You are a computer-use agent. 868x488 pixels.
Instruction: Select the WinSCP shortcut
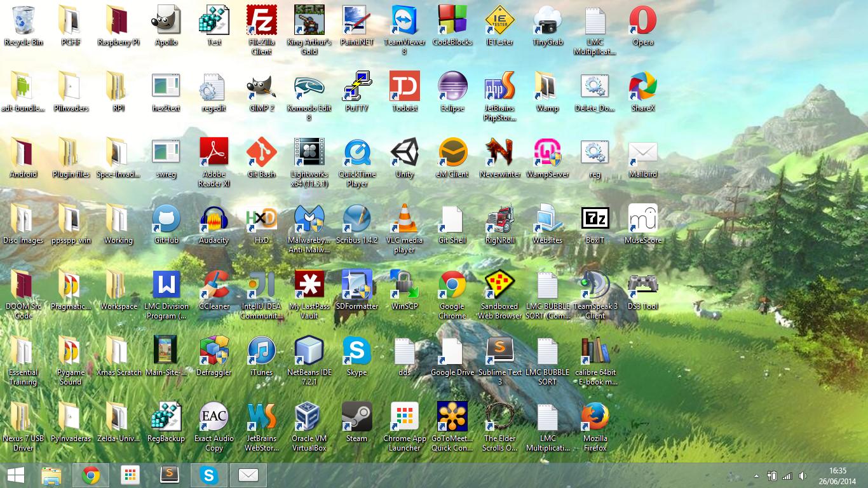[404, 290]
